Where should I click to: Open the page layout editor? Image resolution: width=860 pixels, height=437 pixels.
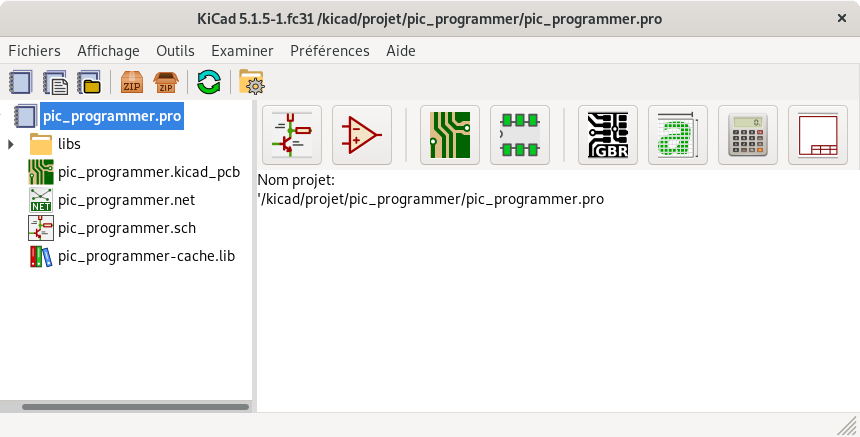click(x=817, y=134)
